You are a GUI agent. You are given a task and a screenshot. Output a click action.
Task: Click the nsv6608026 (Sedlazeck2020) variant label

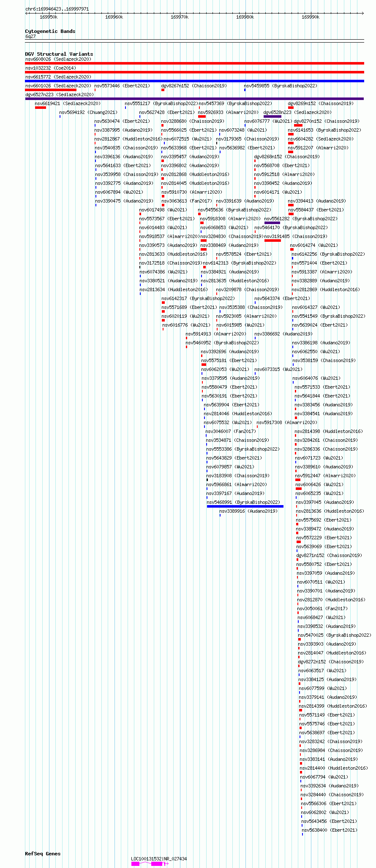58,59
